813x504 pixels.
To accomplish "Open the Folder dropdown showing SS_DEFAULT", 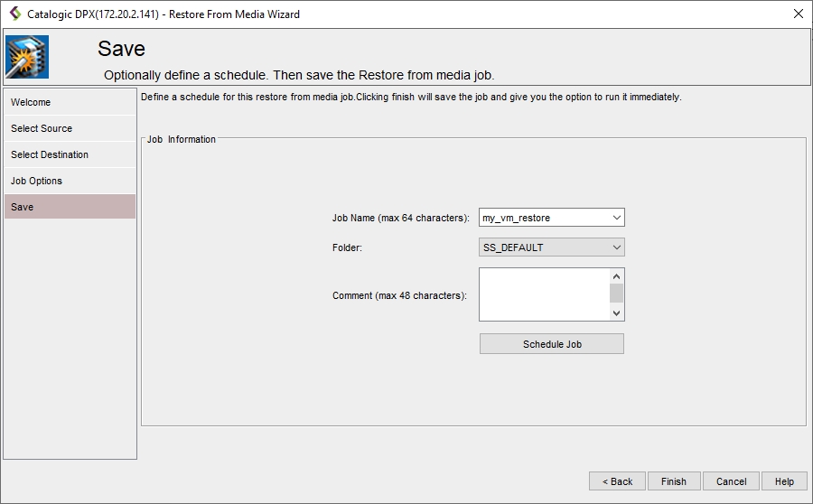I will 551,247.
